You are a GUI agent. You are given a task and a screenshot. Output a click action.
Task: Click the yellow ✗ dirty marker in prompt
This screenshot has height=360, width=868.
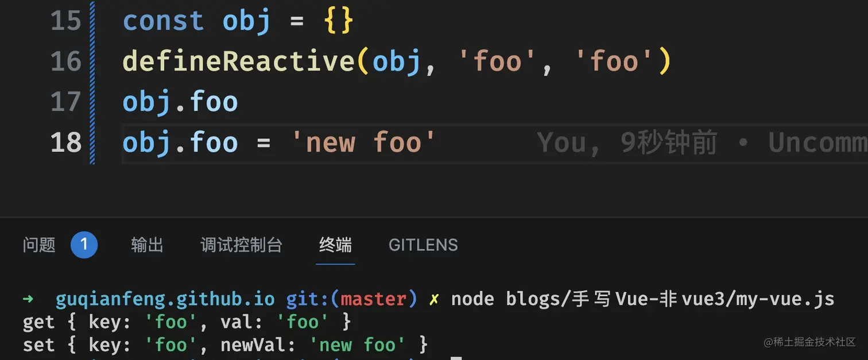[434, 299]
